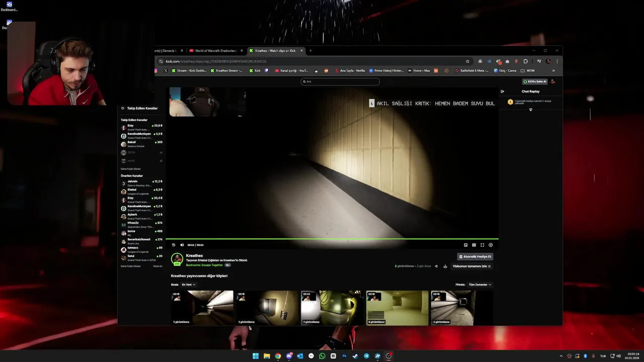
Task: Open BecerilksizRome0 channel in sidebar
Action: (141, 241)
